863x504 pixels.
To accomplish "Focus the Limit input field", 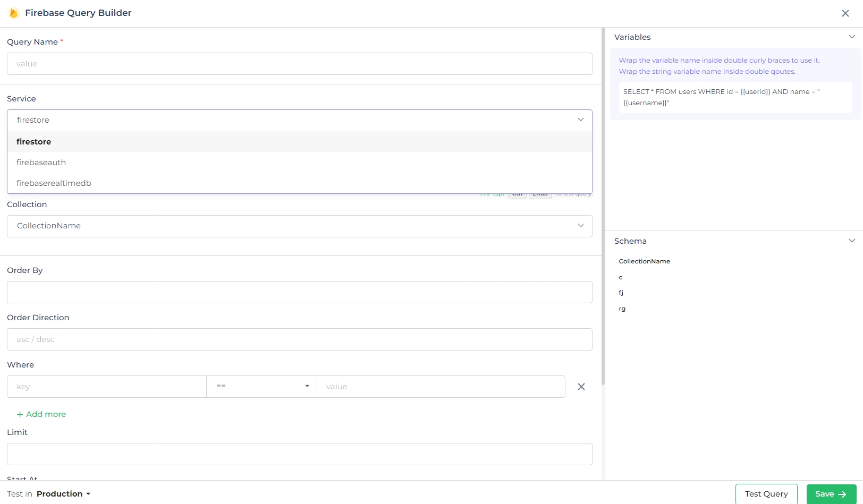I will point(300,454).
